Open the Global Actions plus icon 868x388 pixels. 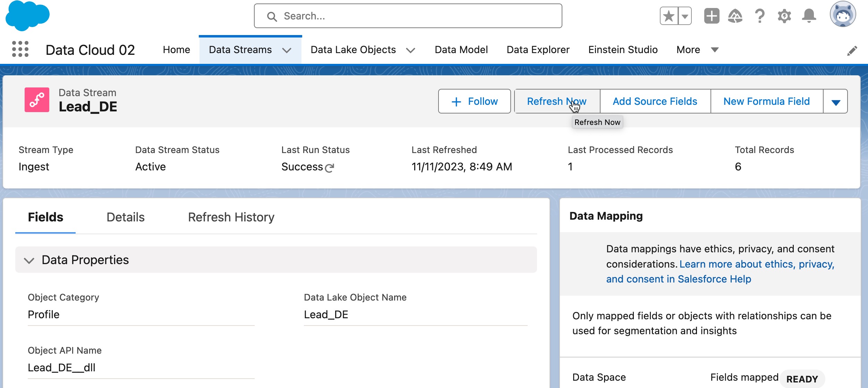[712, 16]
